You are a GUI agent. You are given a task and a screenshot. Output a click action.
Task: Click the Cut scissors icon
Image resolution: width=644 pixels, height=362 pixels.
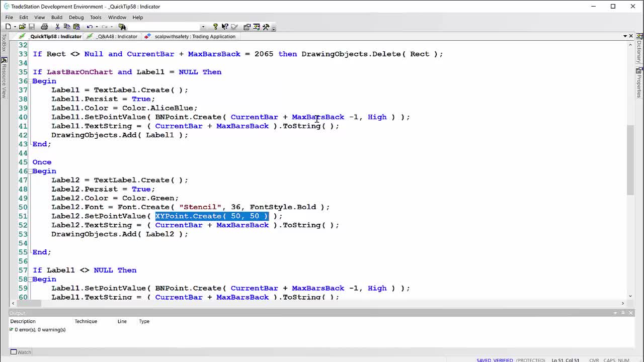coord(57,27)
